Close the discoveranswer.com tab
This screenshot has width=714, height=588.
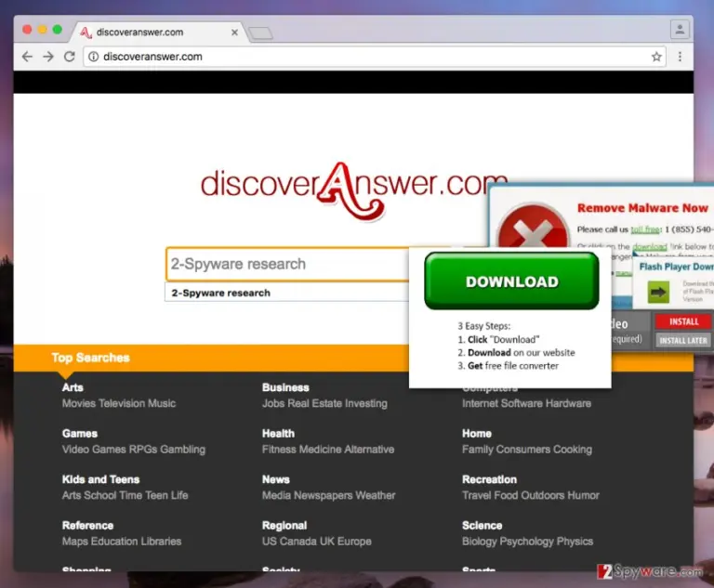tap(234, 33)
